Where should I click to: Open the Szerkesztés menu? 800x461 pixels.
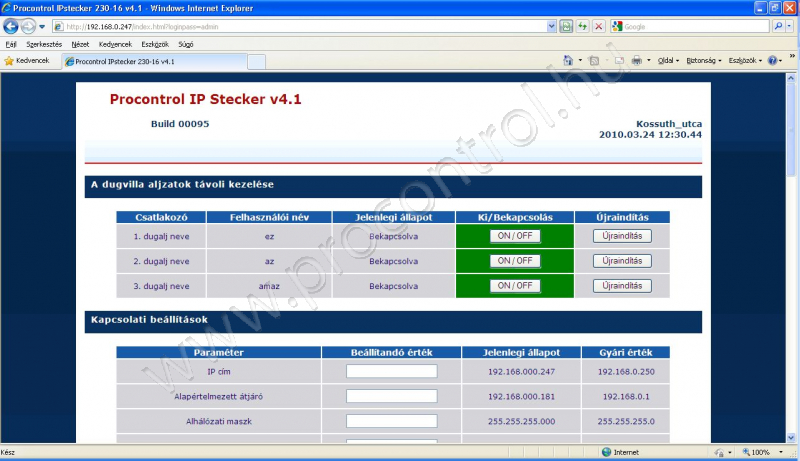pyautogui.click(x=44, y=44)
